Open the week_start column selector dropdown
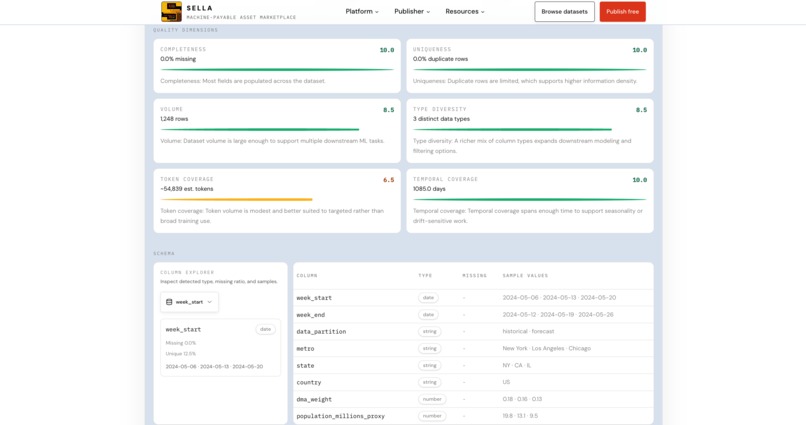806x425 pixels. pyautogui.click(x=189, y=302)
